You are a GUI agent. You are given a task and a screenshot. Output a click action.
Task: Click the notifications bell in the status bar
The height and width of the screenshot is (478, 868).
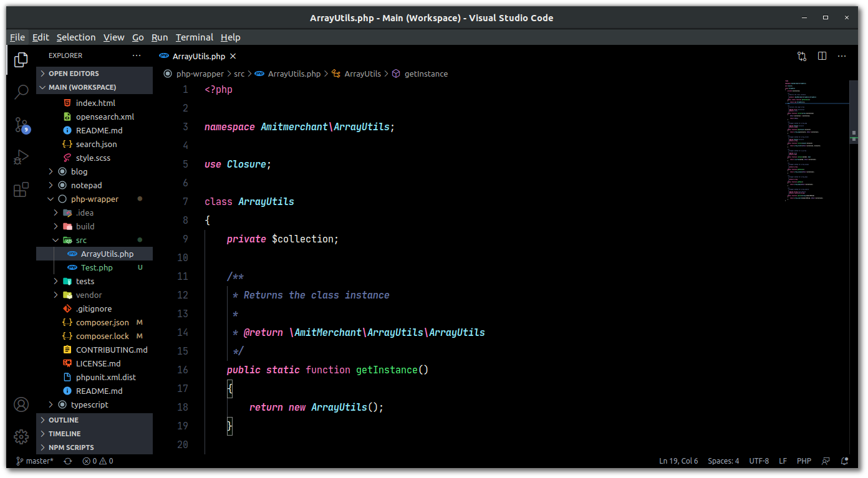point(844,461)
